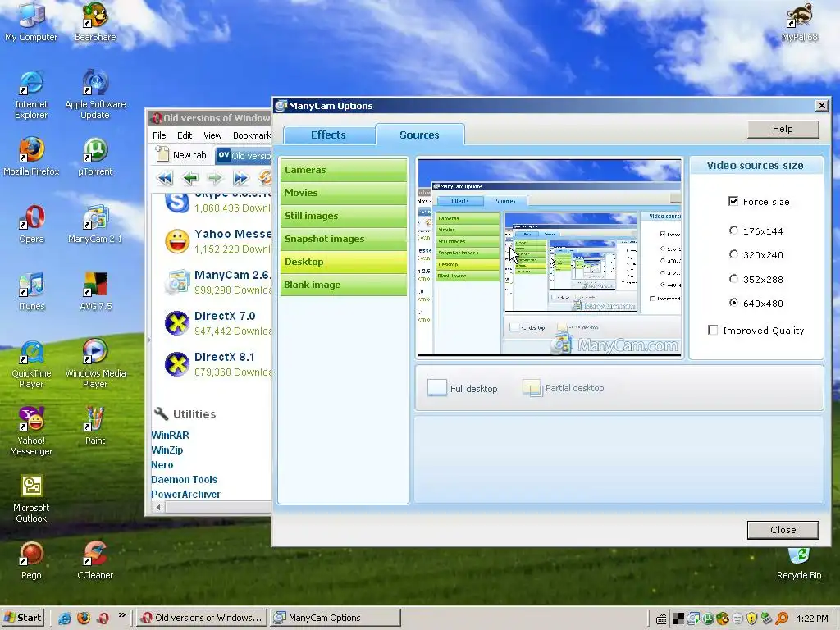Screen dimensions: 840x630
Task: Open Internet Explorer desktop shortcut
Action: [x=31, y=95]
